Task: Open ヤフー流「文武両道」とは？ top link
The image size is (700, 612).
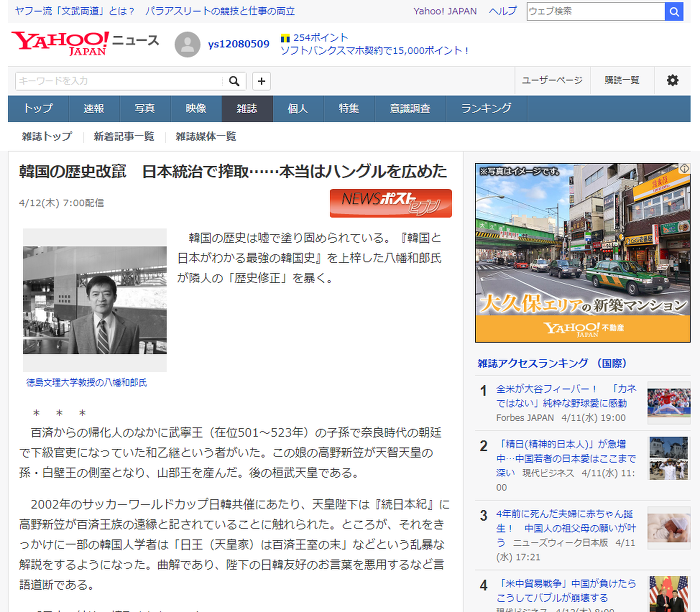Action: (75, 11)
